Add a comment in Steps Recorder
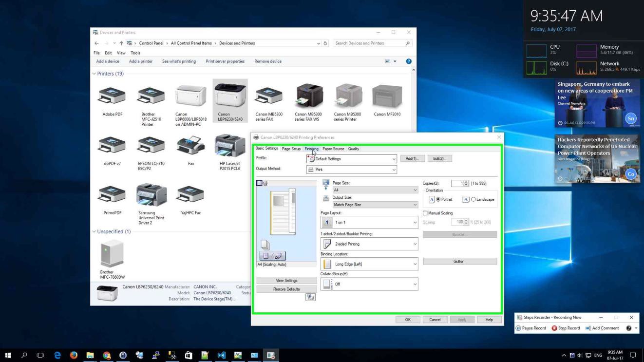Screen dimensions: 644x362 point(602,328)
